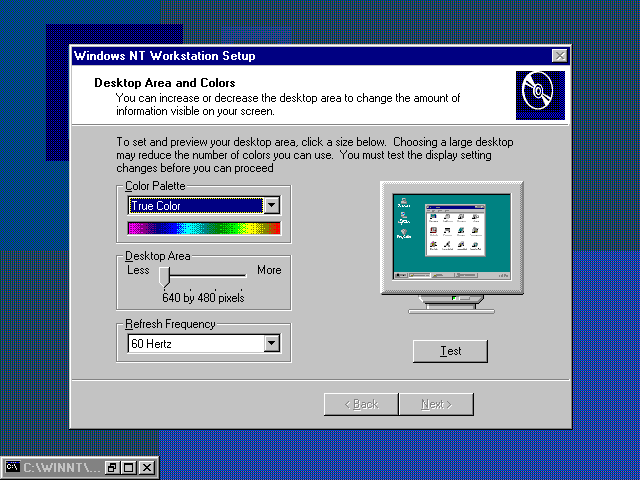Click the 'Less' label of the slider
Screen dimensions: 640x480
pos(138,270)
